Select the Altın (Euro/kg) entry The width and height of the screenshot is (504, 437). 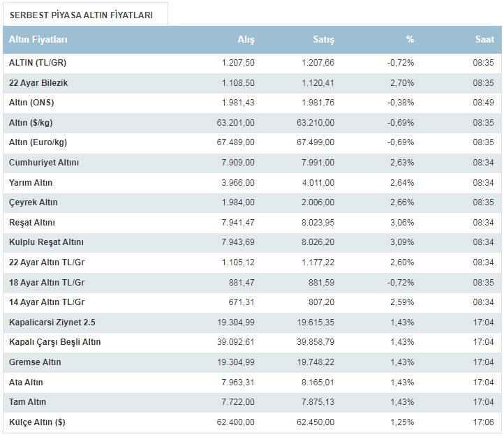coord(38,142)
